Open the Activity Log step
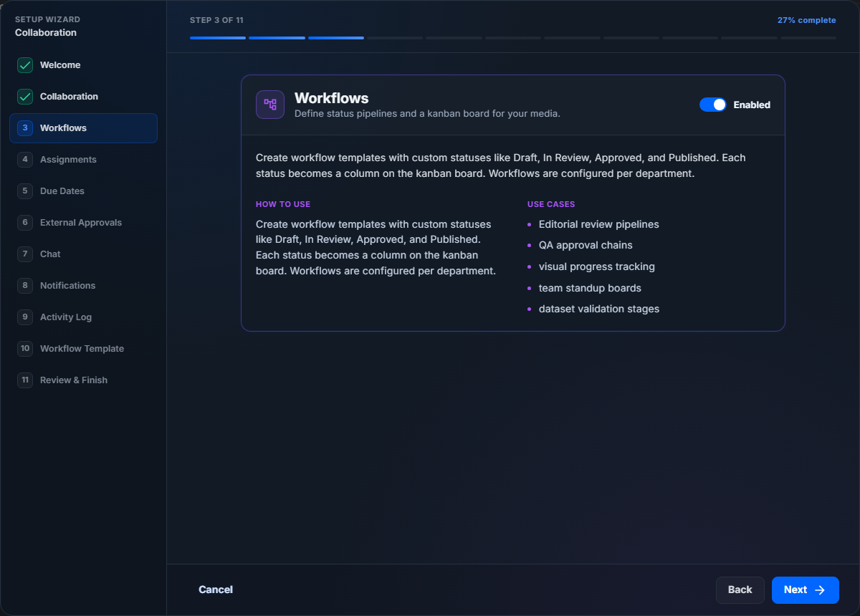 tap(83, 317)
